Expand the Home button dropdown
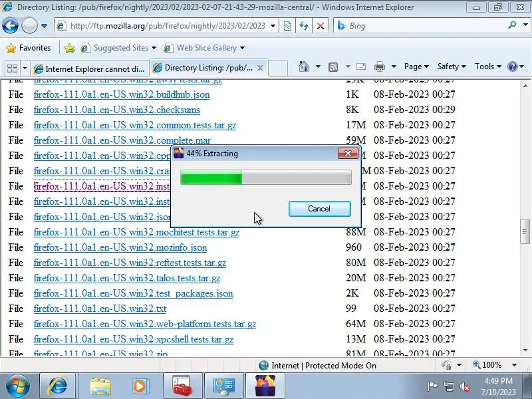This screenshot has width=532, height=399. pyautogui.click(x=318, y=66)
